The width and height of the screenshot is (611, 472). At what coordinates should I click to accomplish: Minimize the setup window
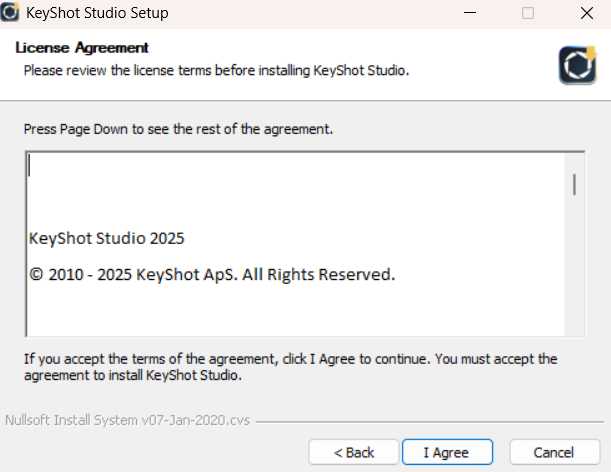(x=469, y=13)
